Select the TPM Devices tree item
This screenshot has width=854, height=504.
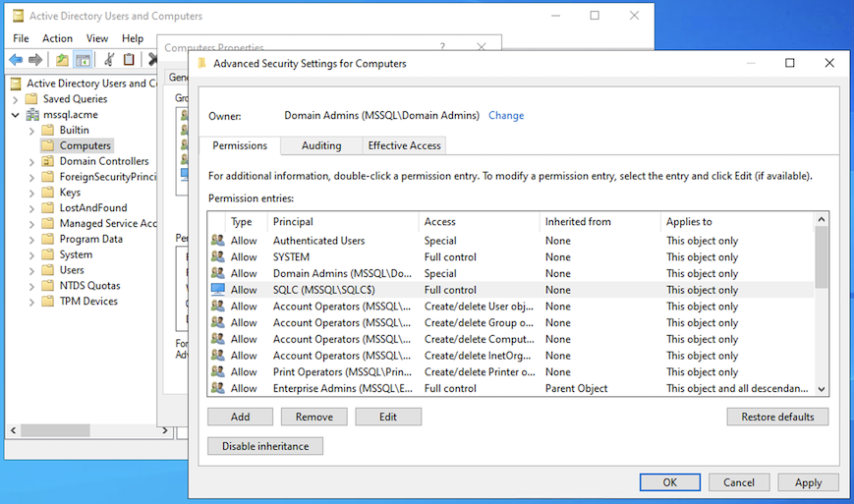[x=88, y=301]
